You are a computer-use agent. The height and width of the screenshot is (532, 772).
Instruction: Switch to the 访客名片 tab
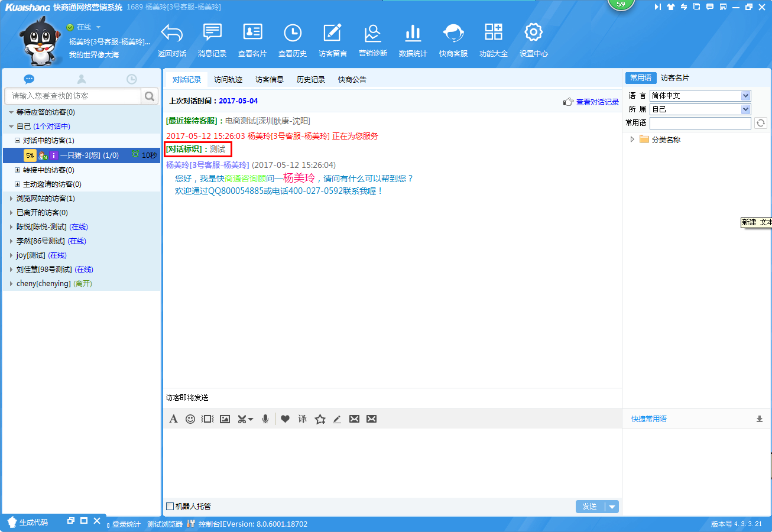pyautogui.click(x=674, y=78)
